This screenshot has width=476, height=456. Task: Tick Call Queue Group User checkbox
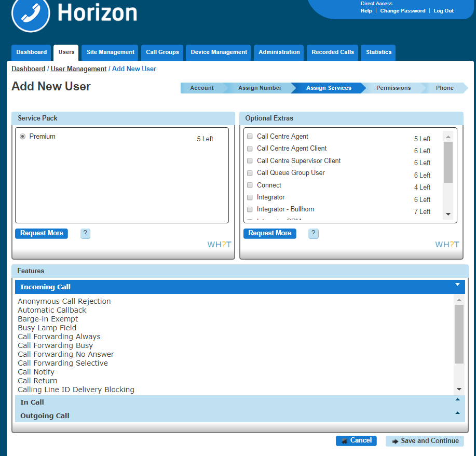click(250, 173)
